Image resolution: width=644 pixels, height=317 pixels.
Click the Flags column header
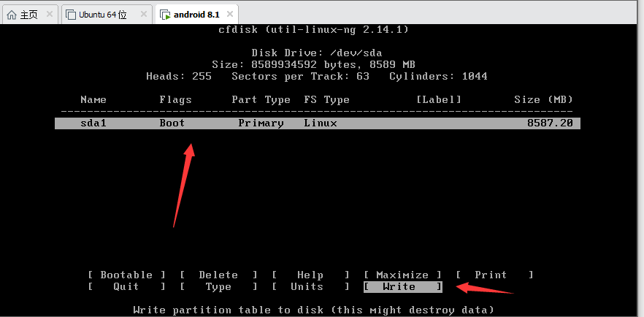click(x=175, y=100)
